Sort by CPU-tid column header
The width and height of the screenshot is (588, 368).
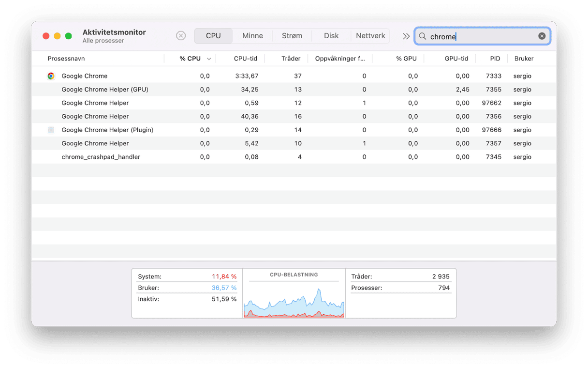246,59
